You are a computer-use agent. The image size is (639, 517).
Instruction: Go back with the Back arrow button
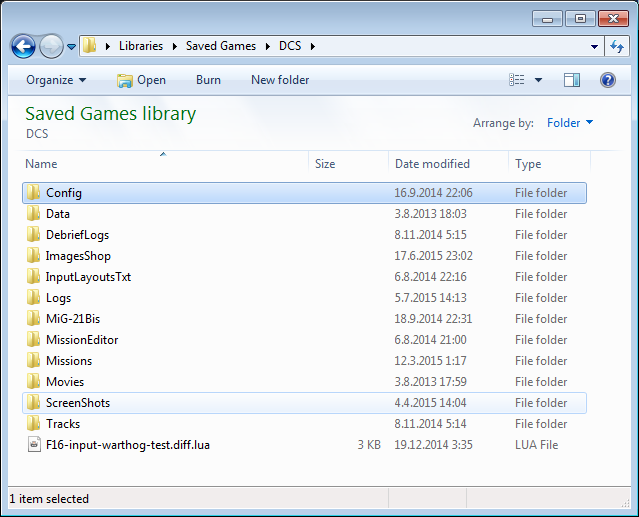click(x=23, y=46)
